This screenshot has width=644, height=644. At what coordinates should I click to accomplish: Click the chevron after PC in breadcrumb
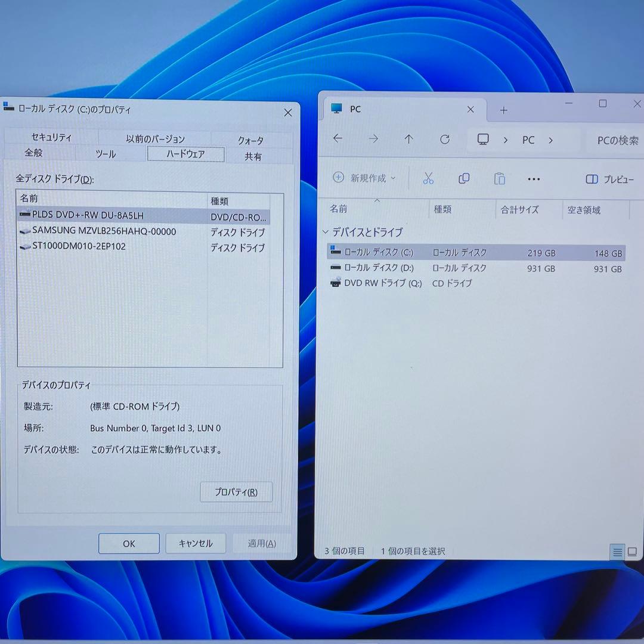(x=551, y=140)
